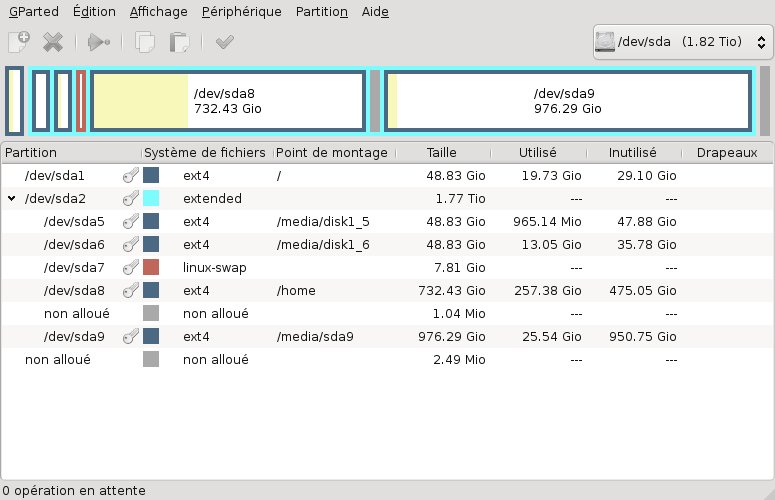Sort by the Utilisé column header

pyautogui.click(x=539, y=153)
